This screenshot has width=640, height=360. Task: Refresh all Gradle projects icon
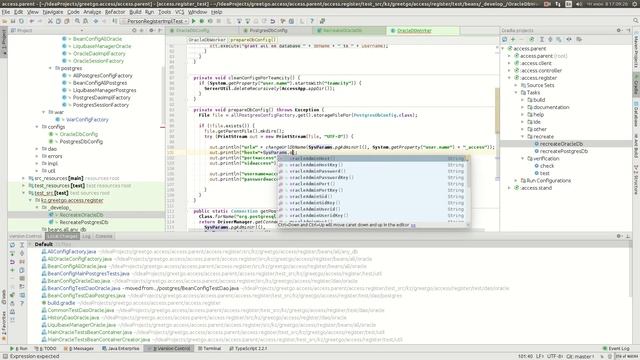pos(504,39)
